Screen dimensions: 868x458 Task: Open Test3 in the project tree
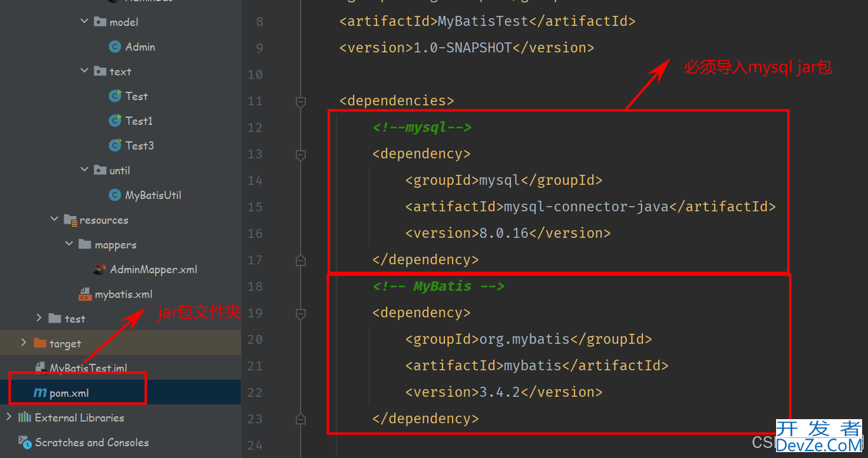(140, 145)
